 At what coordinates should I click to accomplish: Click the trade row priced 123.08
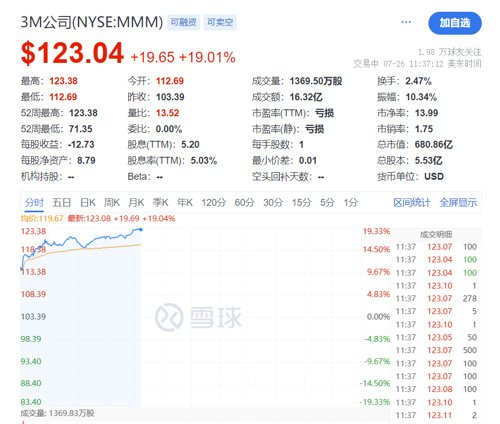[436, 389]
